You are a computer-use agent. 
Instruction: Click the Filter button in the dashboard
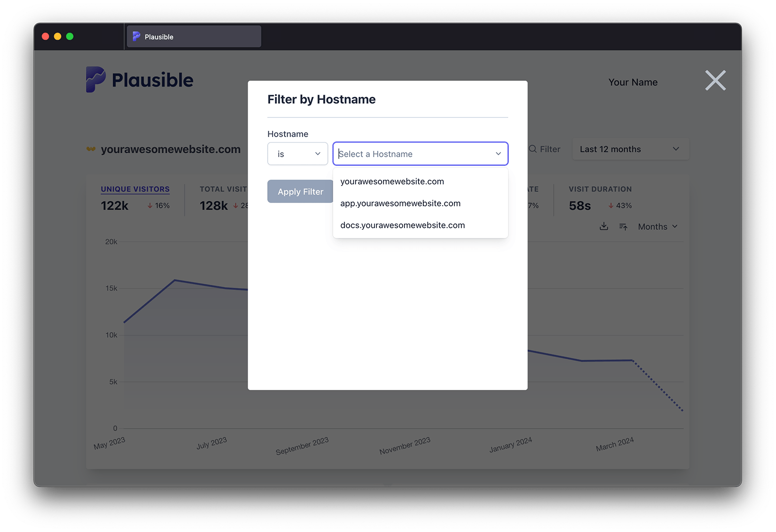click(545, 149)
